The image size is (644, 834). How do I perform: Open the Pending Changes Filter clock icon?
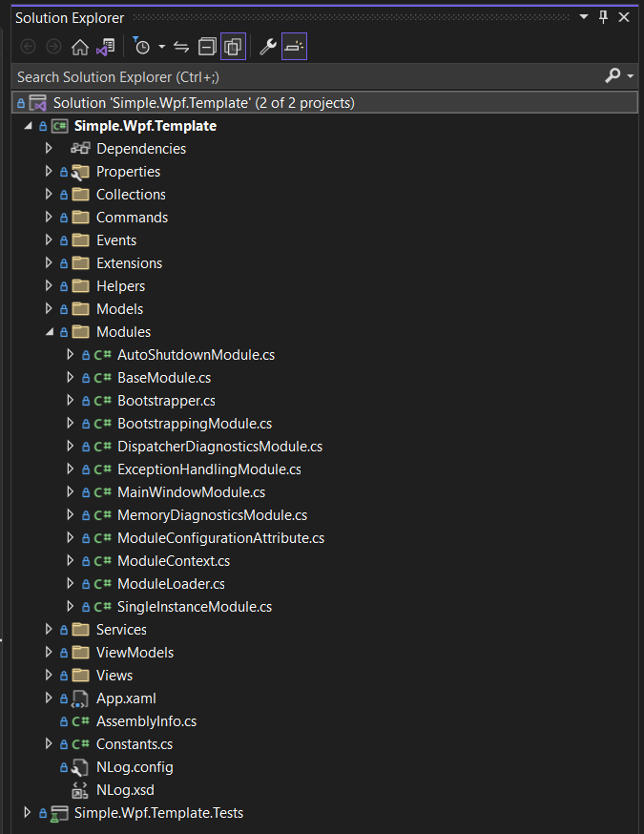pos(141,47)
